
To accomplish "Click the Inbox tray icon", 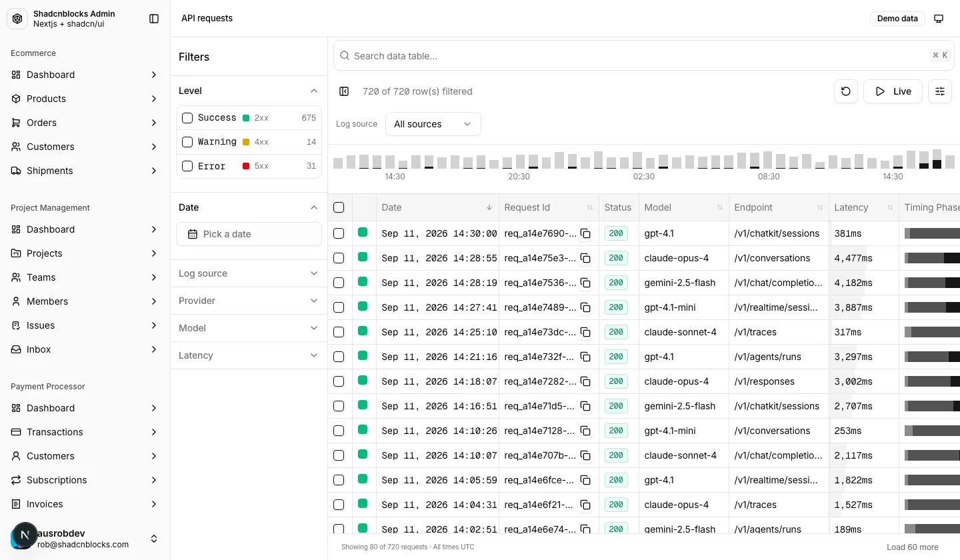I will [16, 349].
